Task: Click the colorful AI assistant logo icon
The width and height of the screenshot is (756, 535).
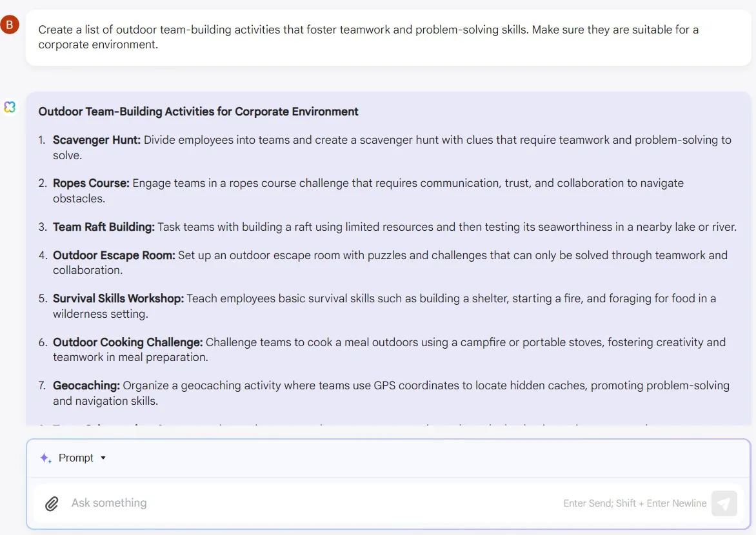Action: [10, 107]
